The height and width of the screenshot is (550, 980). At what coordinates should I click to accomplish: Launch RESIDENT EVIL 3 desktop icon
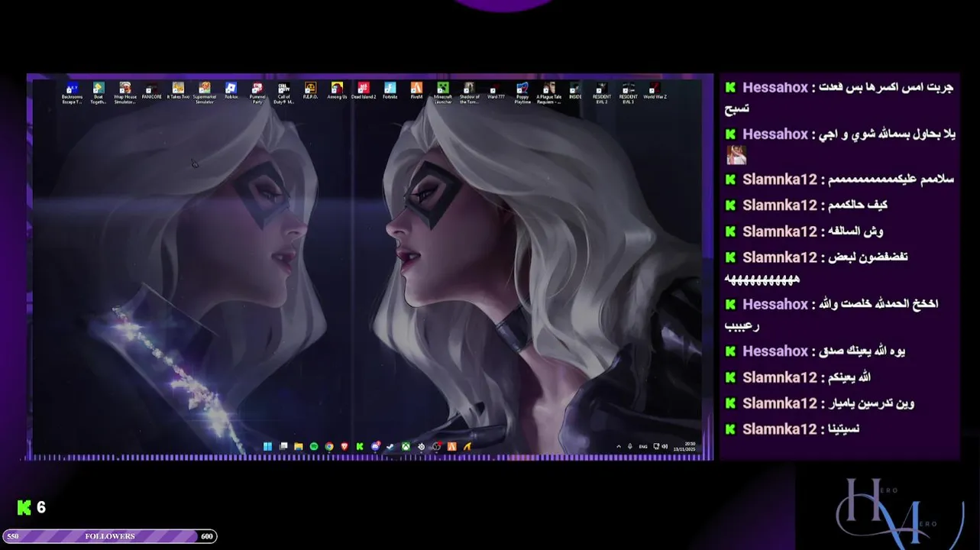pos(628,92)
